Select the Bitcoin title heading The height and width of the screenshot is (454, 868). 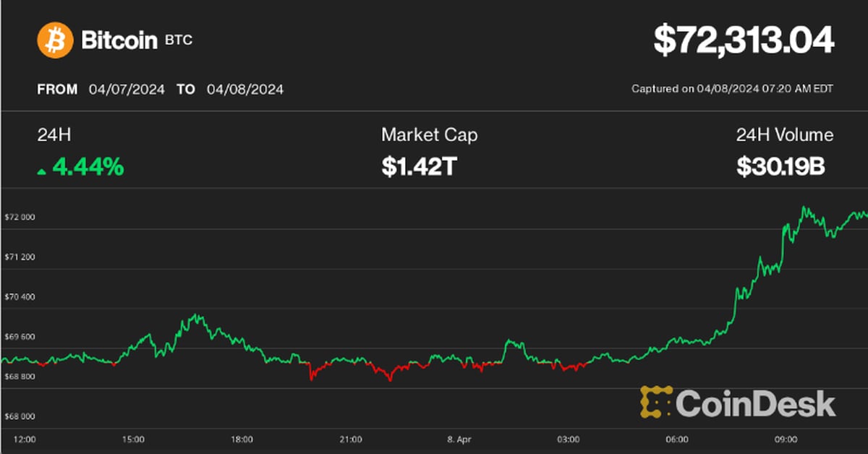tap(118, 40)
